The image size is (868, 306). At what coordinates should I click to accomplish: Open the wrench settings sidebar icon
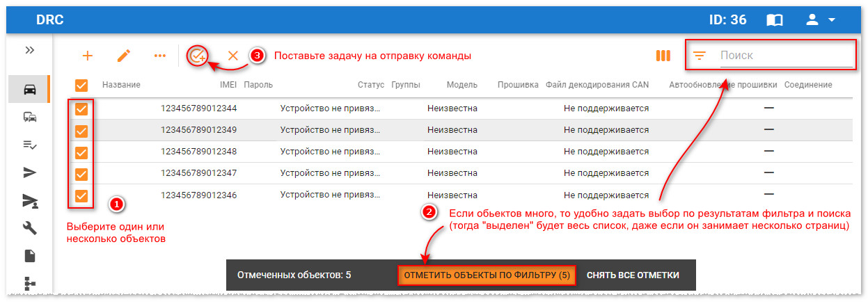click(x=31, y=228)
